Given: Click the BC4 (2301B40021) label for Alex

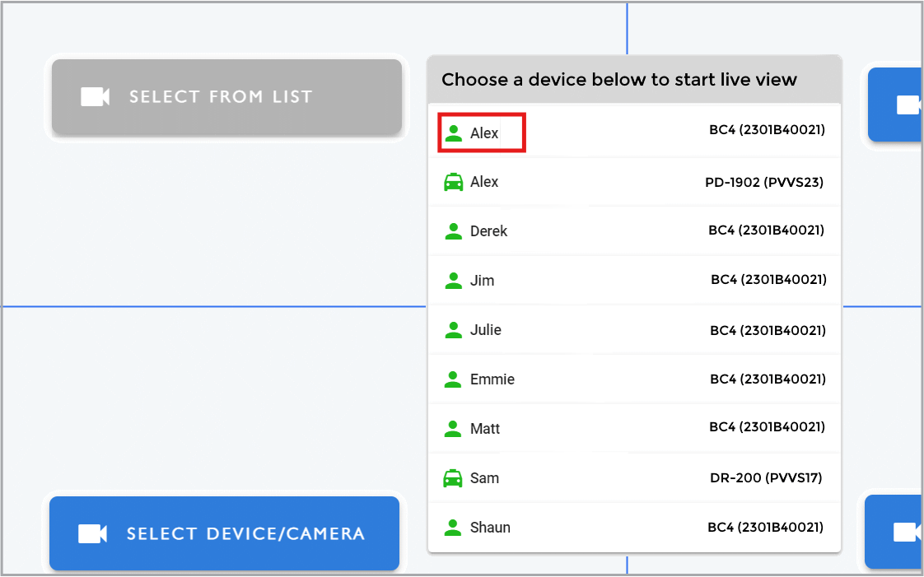Looking at the screenshot, I should coord(767,129).
